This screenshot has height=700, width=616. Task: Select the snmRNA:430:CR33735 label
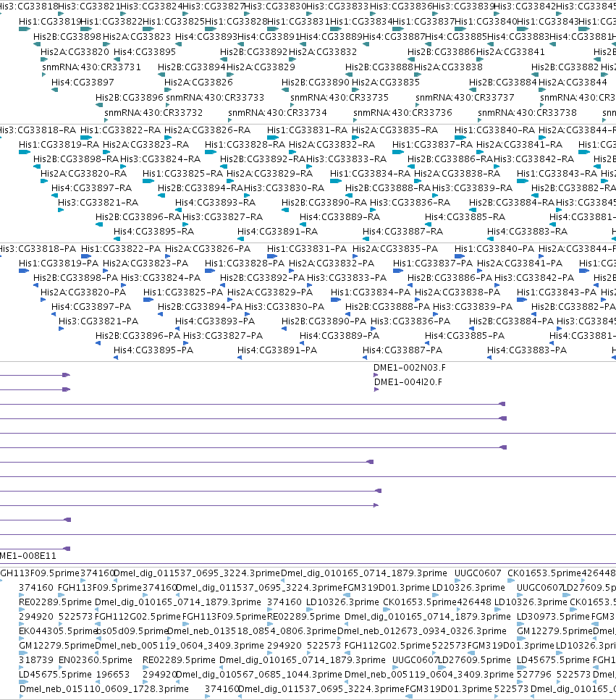coord(339,97)
